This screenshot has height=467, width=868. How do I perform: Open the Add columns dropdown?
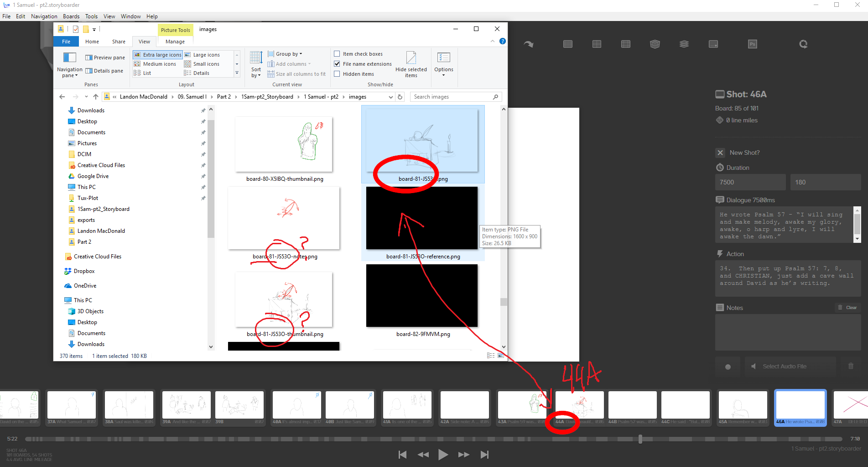click(290, 63)
